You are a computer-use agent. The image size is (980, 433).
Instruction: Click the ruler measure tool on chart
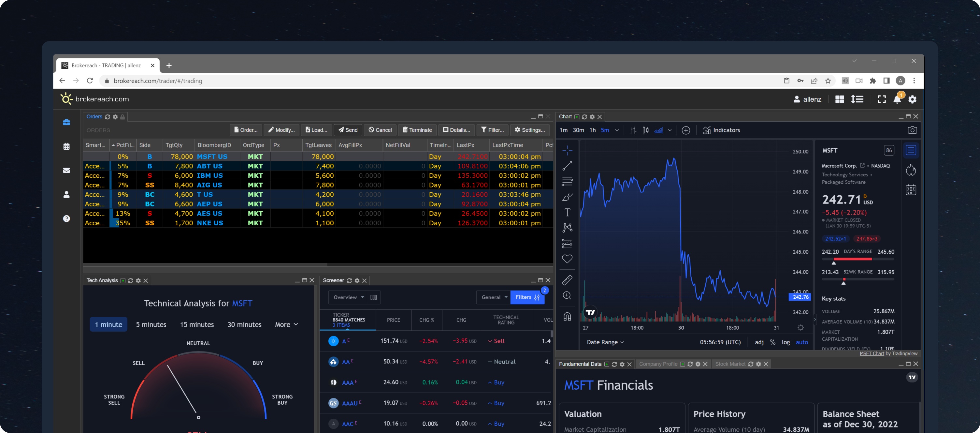pos(567,280)
